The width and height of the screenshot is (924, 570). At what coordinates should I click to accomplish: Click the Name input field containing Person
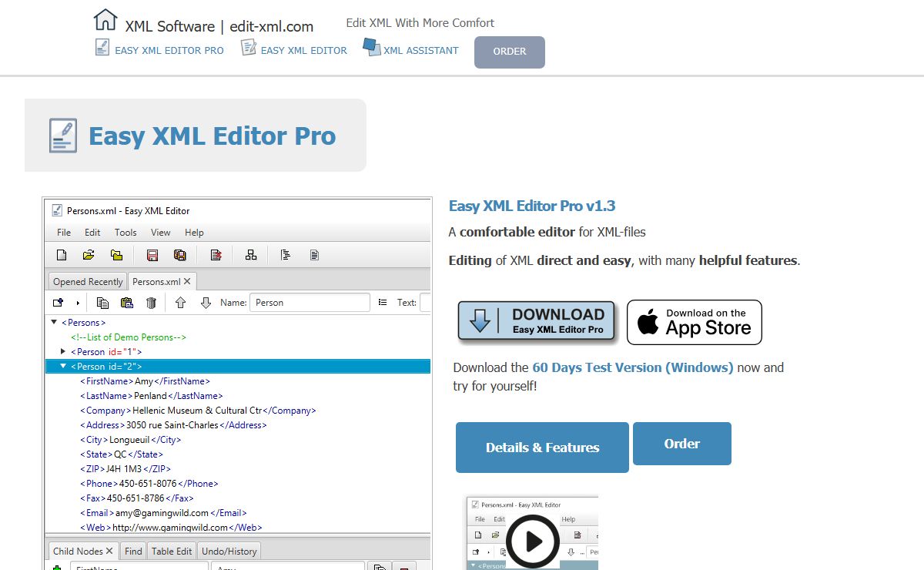pyautogui.click(x=310, y=303)
